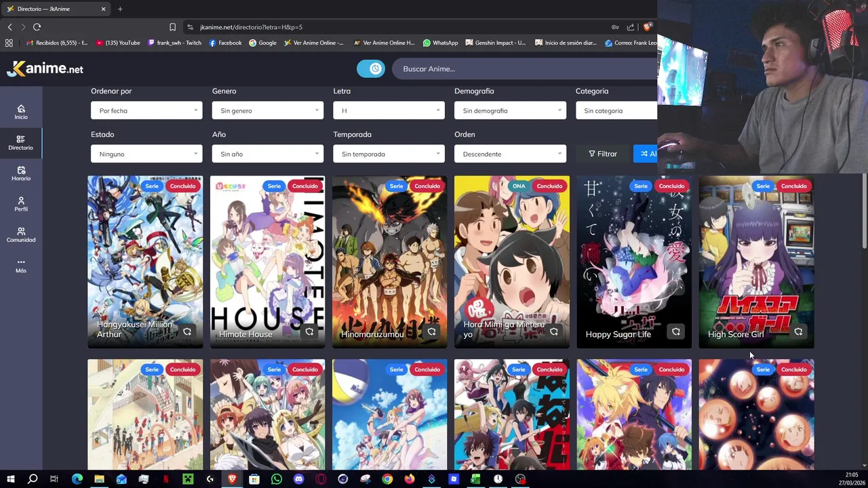Image resolution: width=868 pixels, height=488 pixels.
Task: Open Brave Shields lion icon
Action: pos(648,27)
